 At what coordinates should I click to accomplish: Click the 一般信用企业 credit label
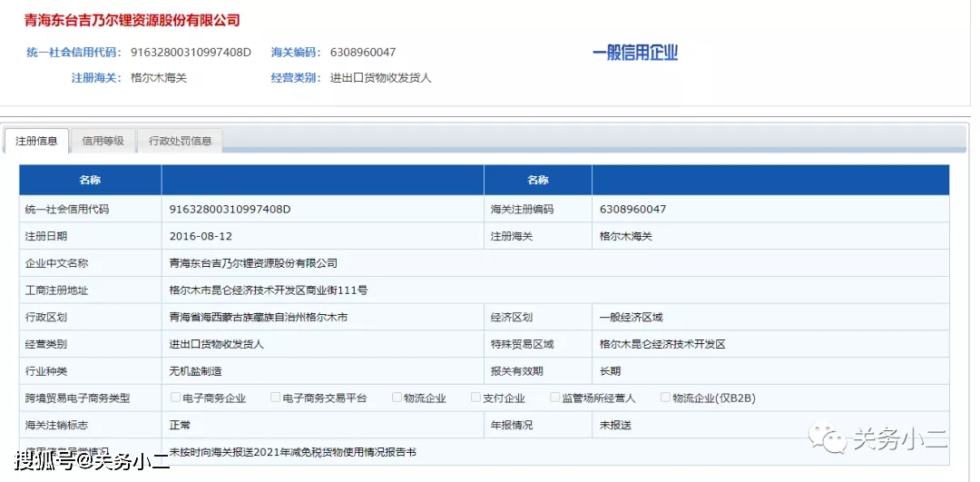[635, 53]
